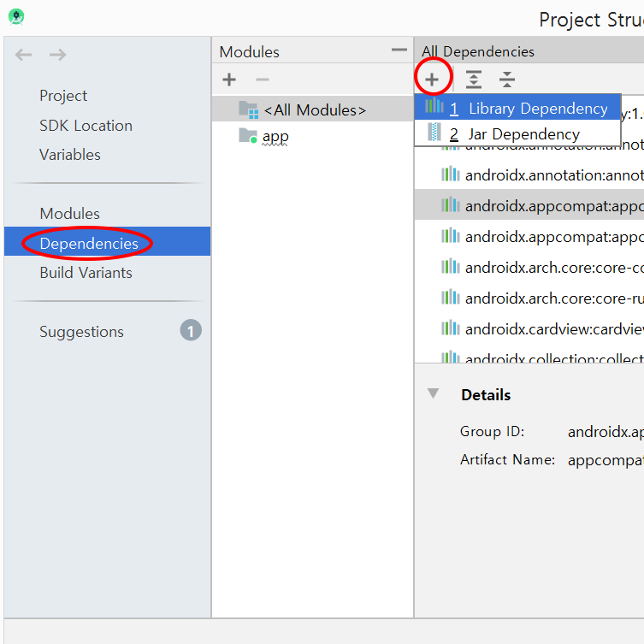Screen dimensions: 644x644
Task: Remove module with the minus icon
Action: tap(262, 80)
